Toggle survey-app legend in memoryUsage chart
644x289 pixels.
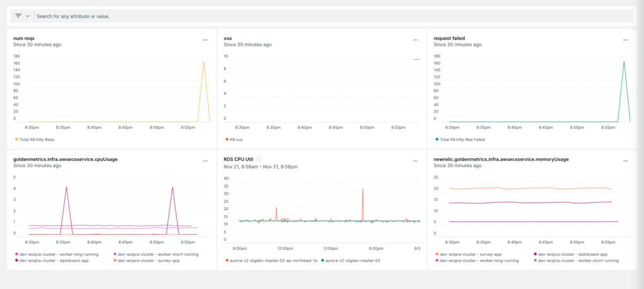469,254
